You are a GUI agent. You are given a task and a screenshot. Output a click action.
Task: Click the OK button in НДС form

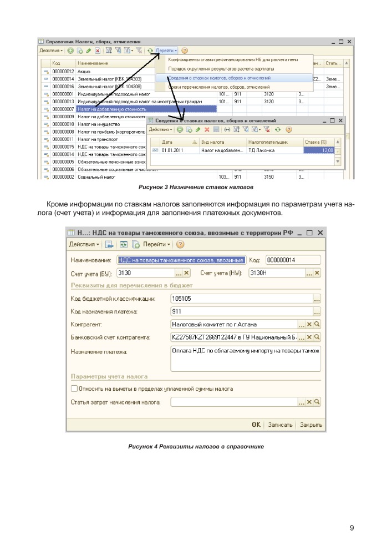(256, 425)
